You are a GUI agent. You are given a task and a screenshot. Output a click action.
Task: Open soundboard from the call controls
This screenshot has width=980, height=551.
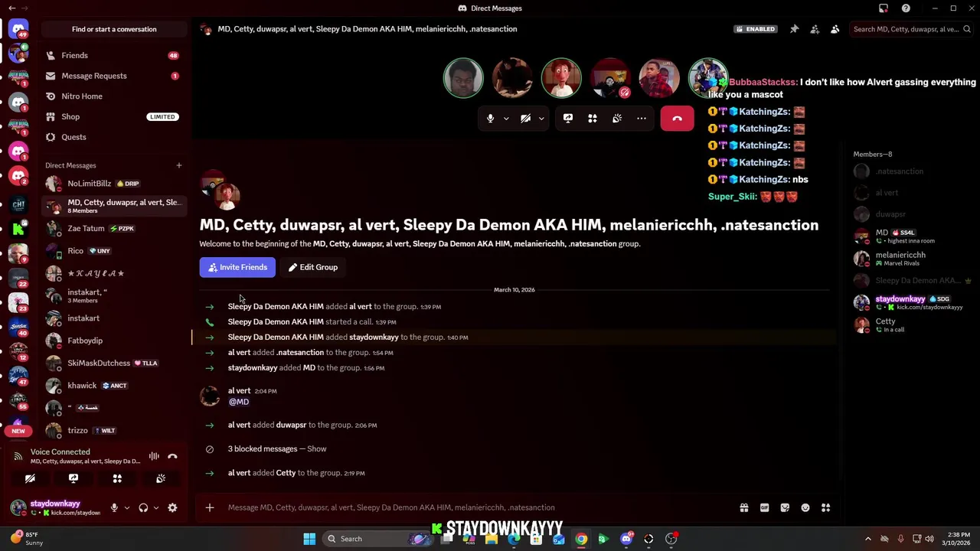coord(617,119)
